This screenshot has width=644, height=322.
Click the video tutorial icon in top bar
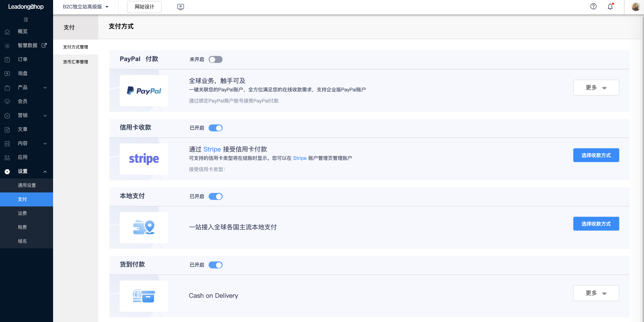coord(180,7)
